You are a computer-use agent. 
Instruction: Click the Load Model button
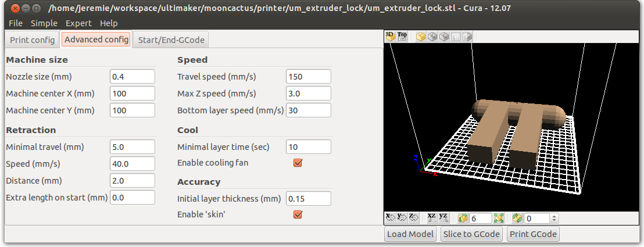411,234
